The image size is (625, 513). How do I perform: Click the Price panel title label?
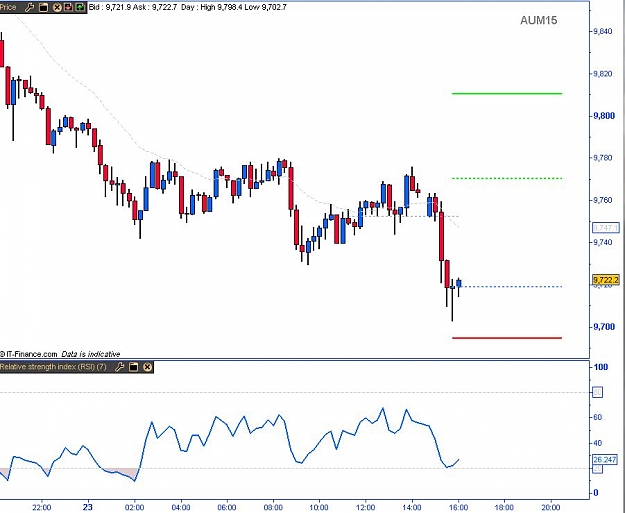pyautogui.click(x=8, y=7)
